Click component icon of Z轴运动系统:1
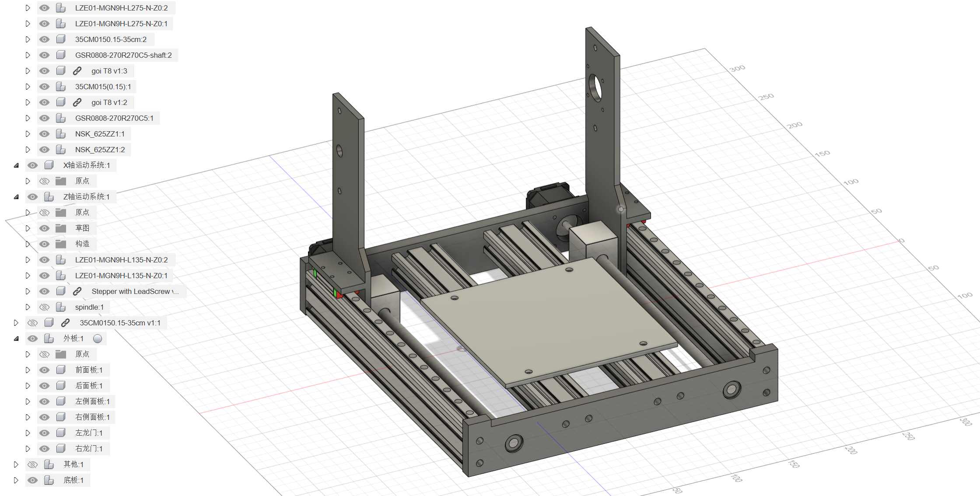This screenshot has width=980, height=496. 49,197
